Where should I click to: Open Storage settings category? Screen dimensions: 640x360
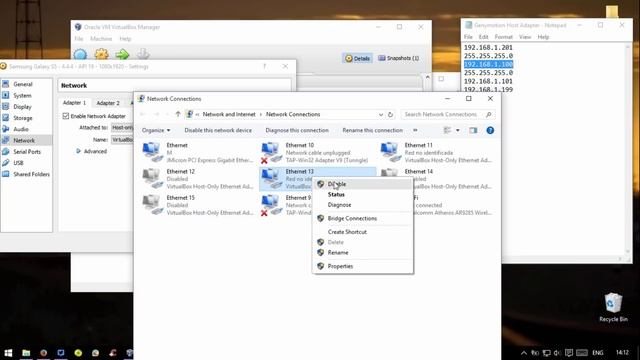[22, 118]
